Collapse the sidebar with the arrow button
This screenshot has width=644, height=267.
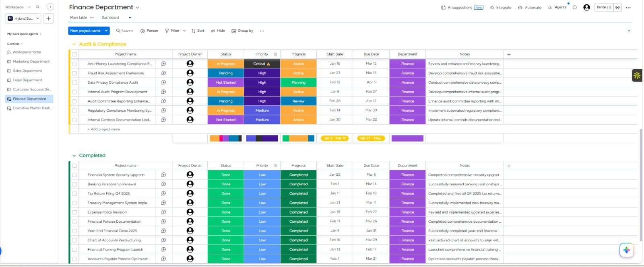pyautogui.click(x=50, y=7)
